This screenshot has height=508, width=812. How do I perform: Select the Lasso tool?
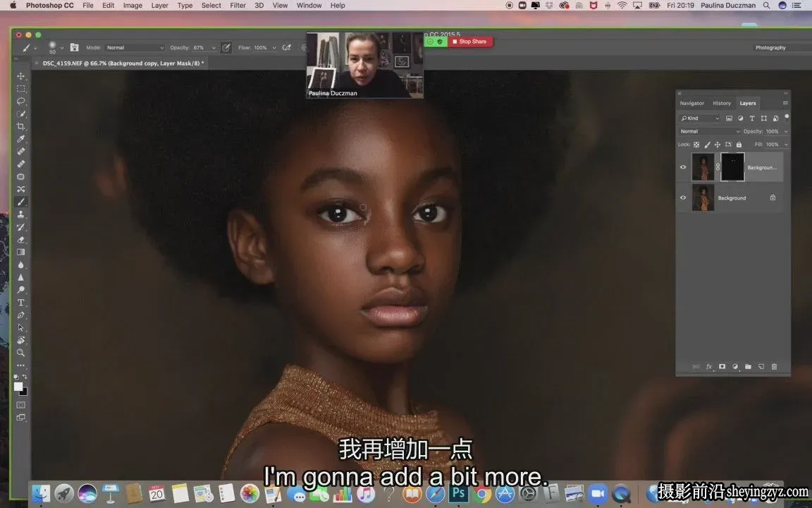pos(20,101)
